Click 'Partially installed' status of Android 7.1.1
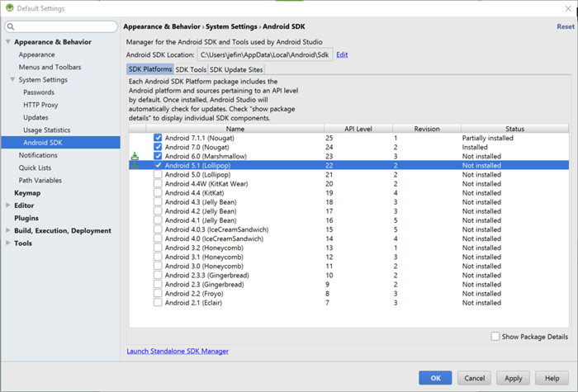 (488, 138)
